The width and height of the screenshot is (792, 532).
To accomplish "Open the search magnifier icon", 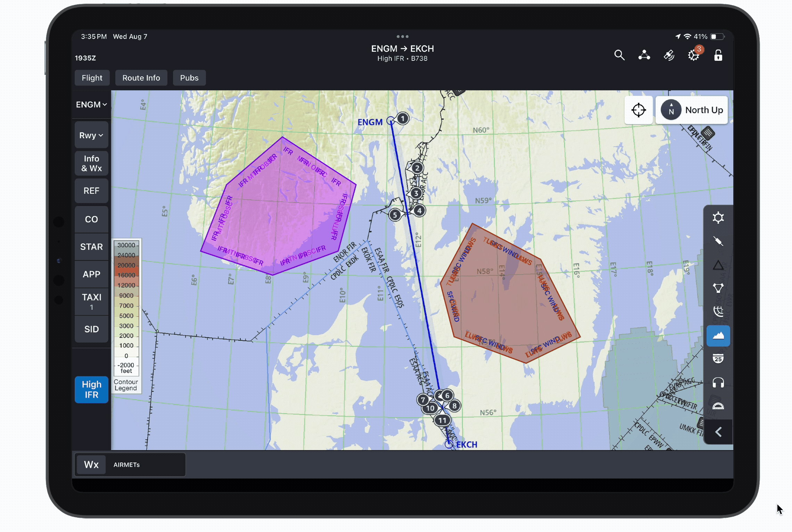I will pos(619,55).
